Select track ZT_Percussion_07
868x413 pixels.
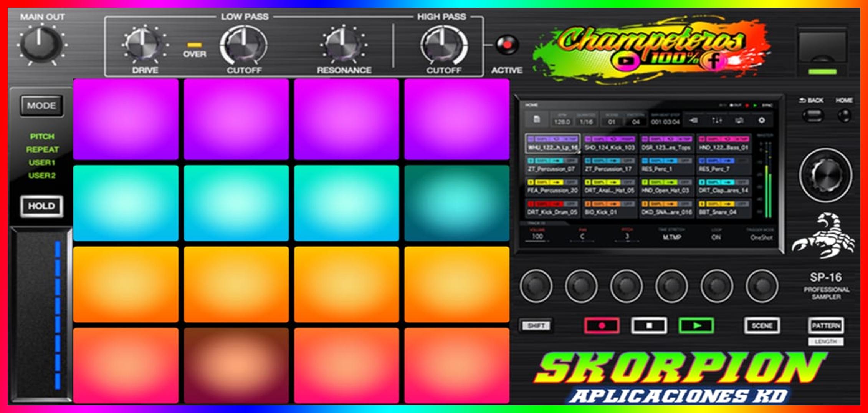tap(553, 165)
